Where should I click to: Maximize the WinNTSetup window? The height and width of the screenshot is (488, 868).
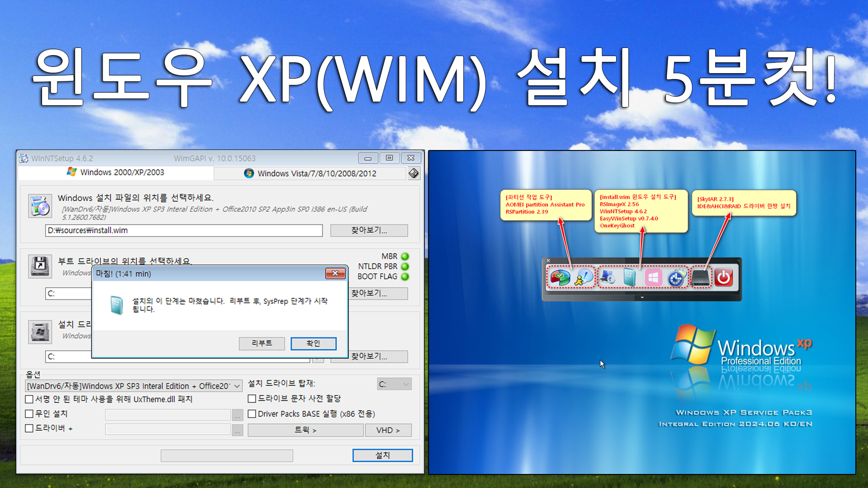pos(389,158)
